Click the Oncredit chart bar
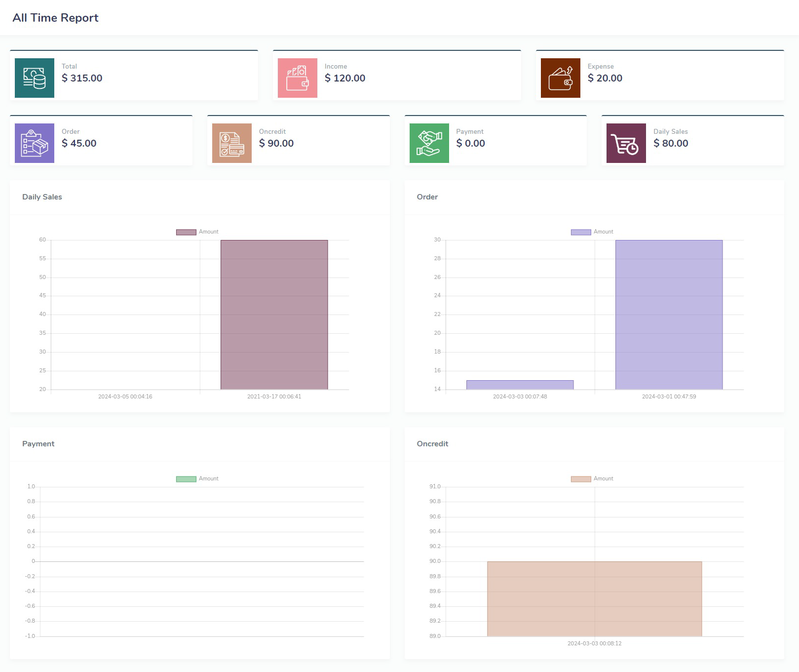Screen dimensions: 799x672 [594, 598]
